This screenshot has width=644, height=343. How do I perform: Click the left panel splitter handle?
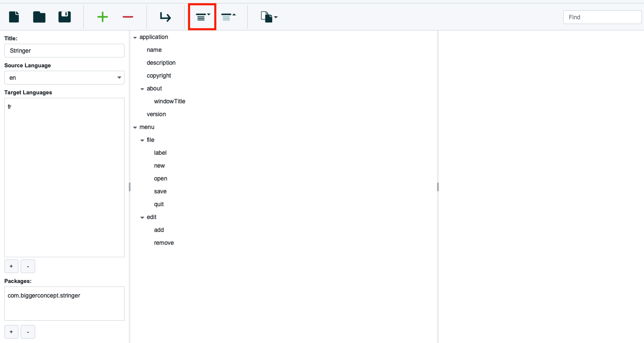click(x=129, y=187)
